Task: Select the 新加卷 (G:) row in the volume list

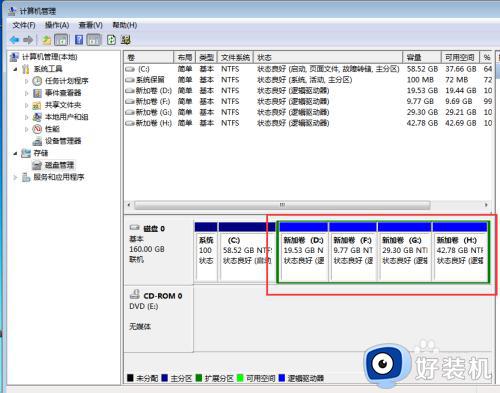Action: (x=308, y=112)
